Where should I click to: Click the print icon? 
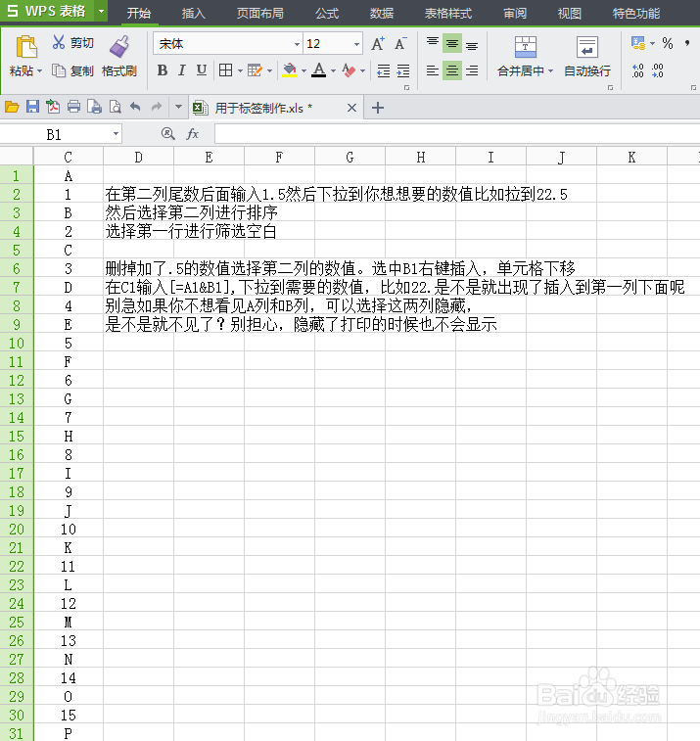pos(73,107)
